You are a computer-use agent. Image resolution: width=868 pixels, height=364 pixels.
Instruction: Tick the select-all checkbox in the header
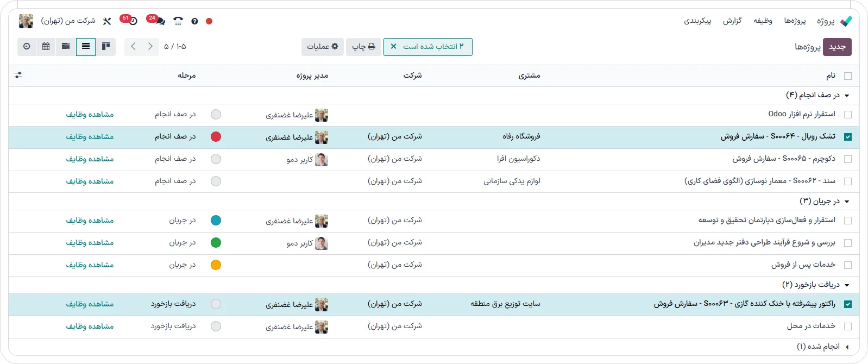(848, 76)
